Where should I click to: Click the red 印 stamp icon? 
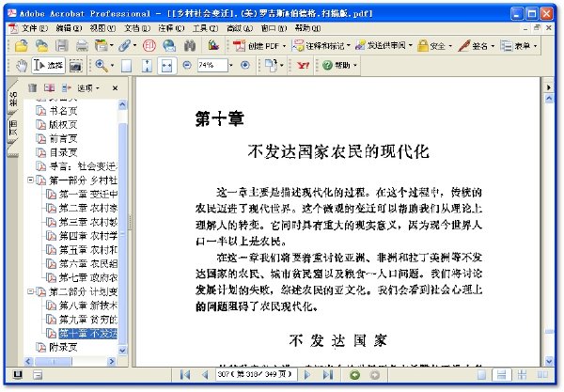[x=149, y=46]
